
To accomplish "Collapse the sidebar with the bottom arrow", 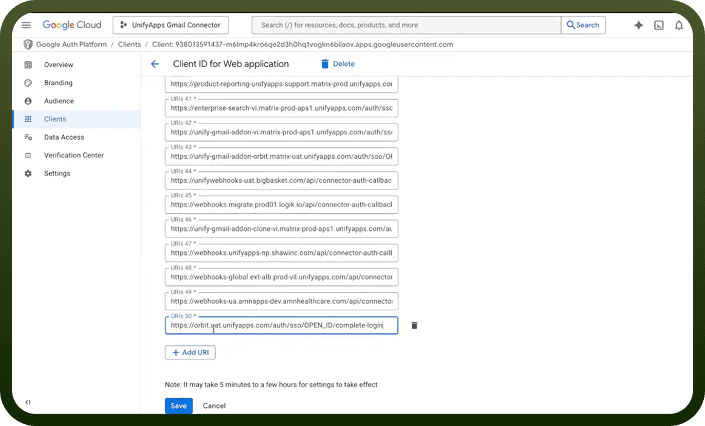I will (x=28, y=402).
